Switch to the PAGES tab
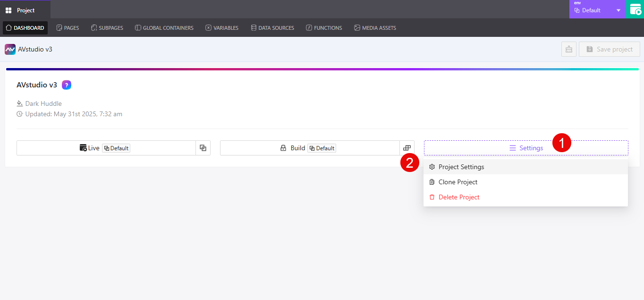The width and height of the screenshot is (644, 300). click(68, 27)
